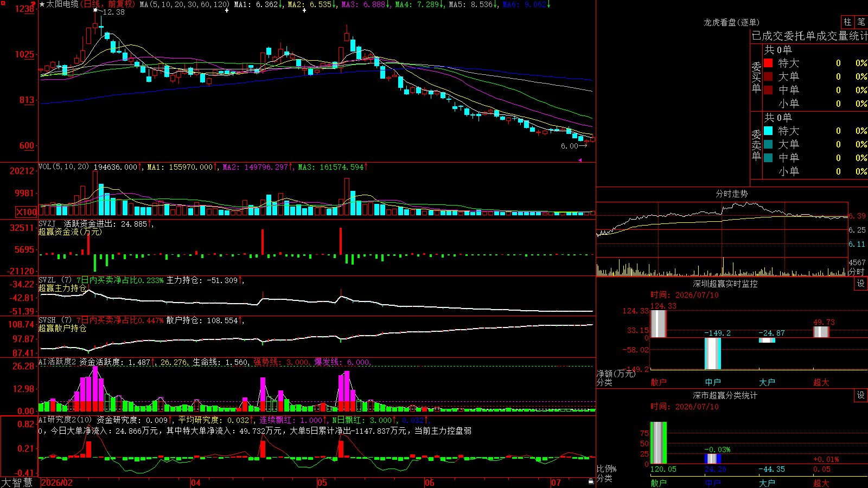Click the small red square icon in the top-left corner
This screenshot has height=488, width=868.
pos(2,2)
